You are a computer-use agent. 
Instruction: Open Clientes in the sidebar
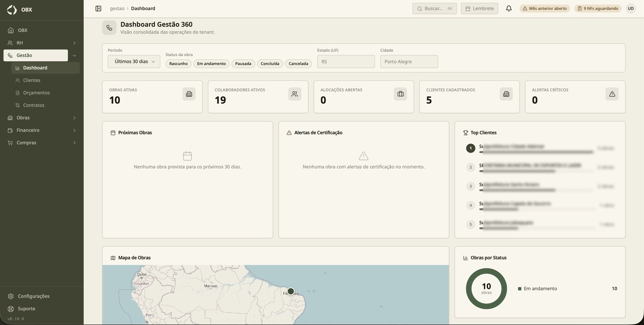coord(45,81)
